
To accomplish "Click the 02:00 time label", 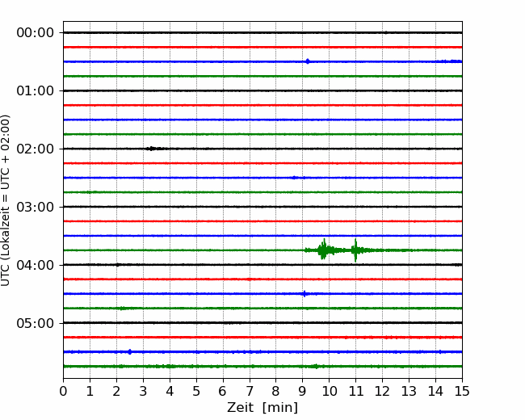I will pos(36,149).
